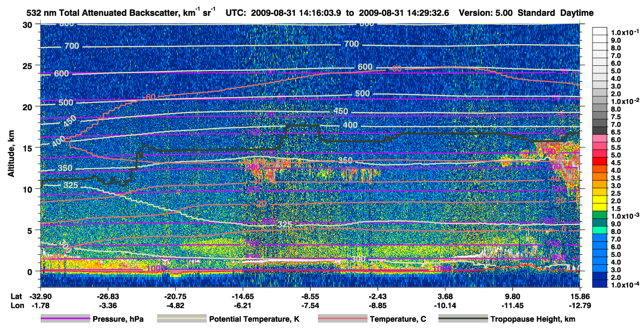Click latitude tick value -32.90
The height and width of the screenshot is (330, 644).
pos(41,296)
